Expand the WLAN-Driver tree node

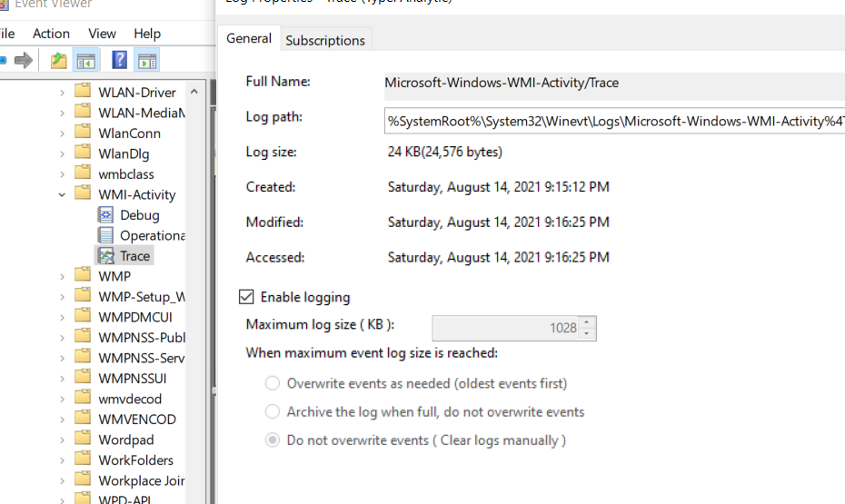(x=62, y=93)
